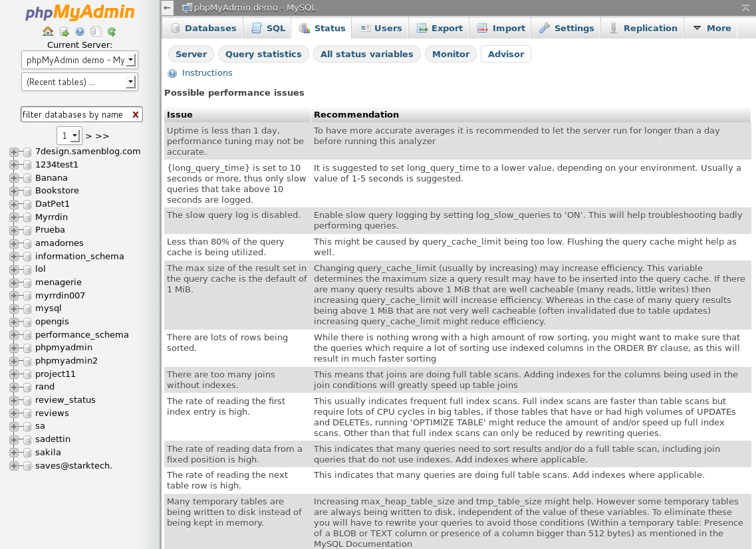Click the collapse-header icon at top right
This screenshot has width=756, height=549.
(x=745, y=8)
